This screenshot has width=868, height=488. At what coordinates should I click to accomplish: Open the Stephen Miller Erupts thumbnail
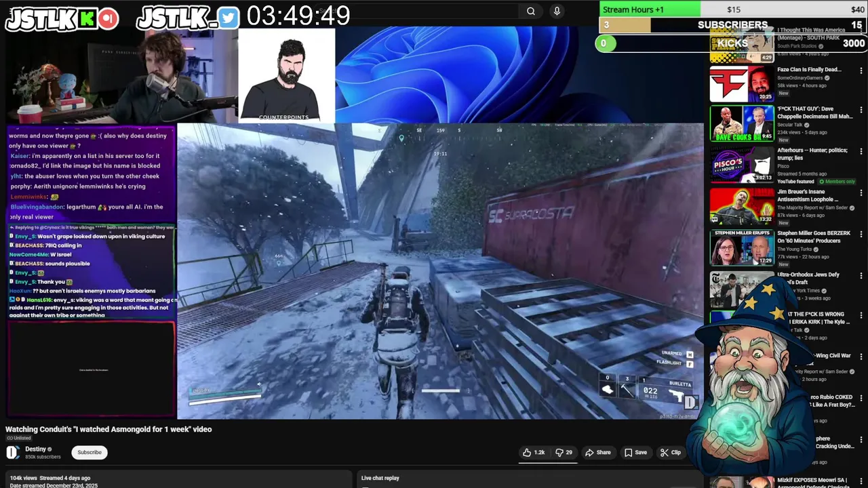[741, 247]
